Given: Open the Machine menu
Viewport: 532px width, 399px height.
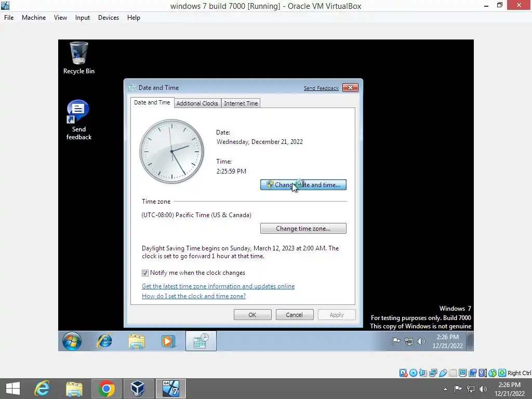Looking at the screenshot, I should [x=34, y=18].
